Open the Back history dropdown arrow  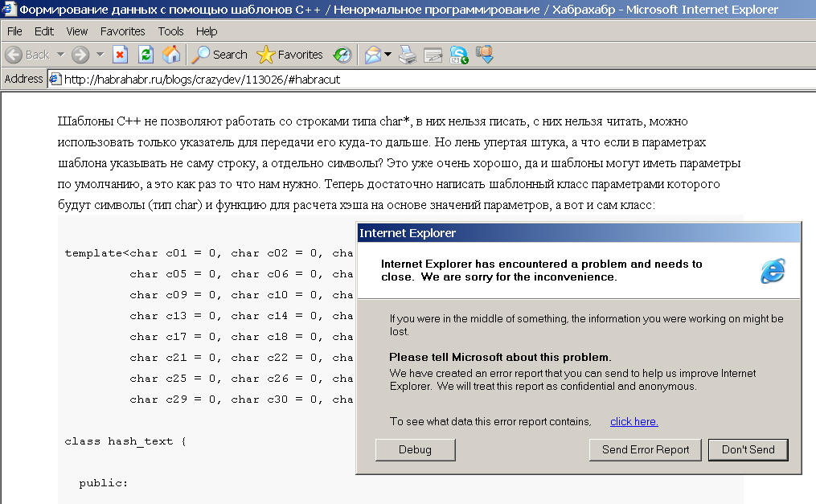(60, 55)
